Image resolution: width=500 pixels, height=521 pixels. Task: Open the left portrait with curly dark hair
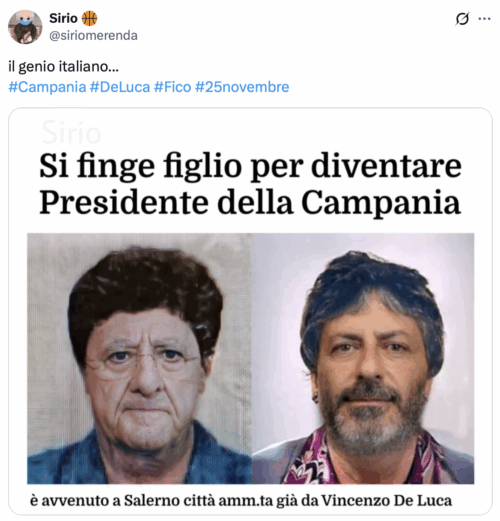(x=139, y=358)
